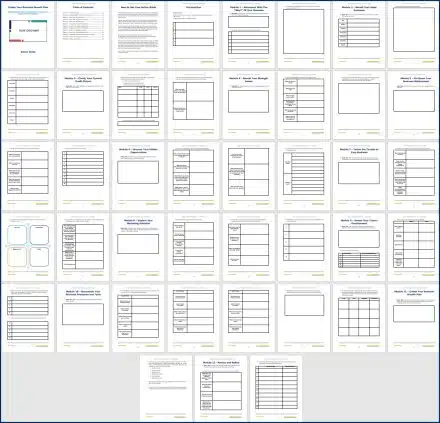
Task: Open the four-column grid table page
Action: (359, 318)
